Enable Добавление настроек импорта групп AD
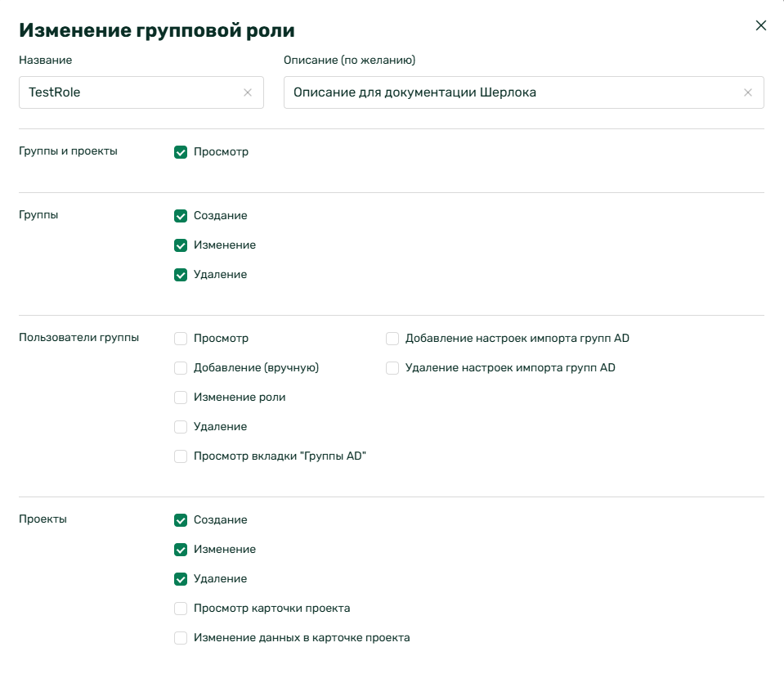784x674 pixels. pos(392,339)
